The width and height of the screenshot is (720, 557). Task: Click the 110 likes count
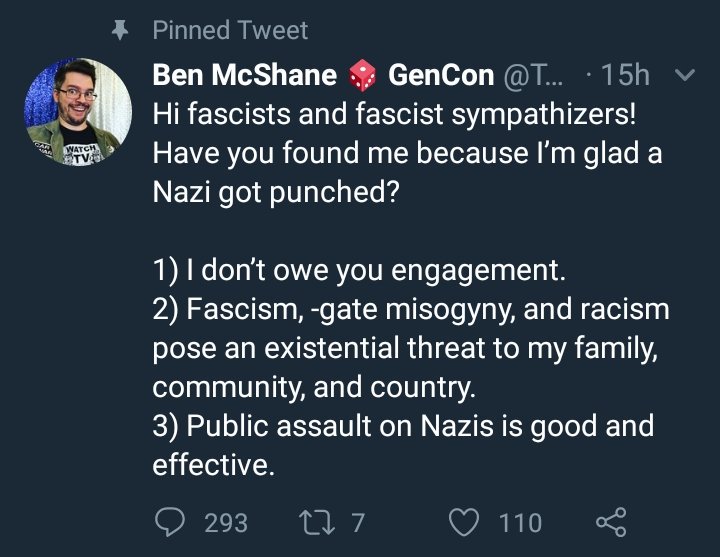520,522
